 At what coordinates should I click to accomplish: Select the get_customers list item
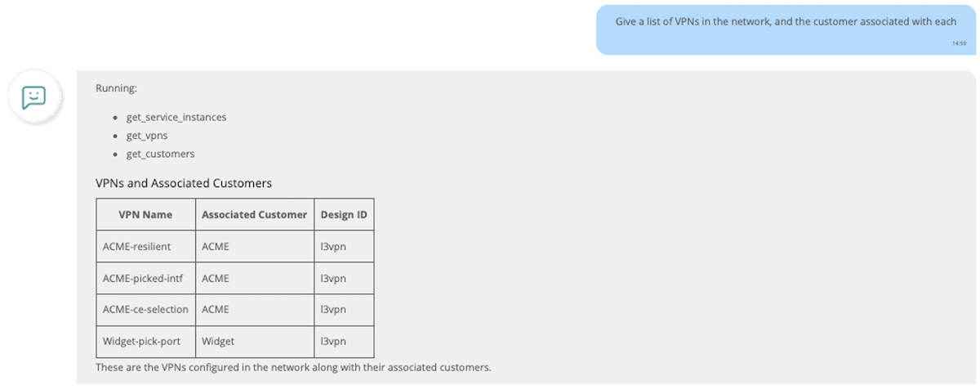[x=160, y=154]
